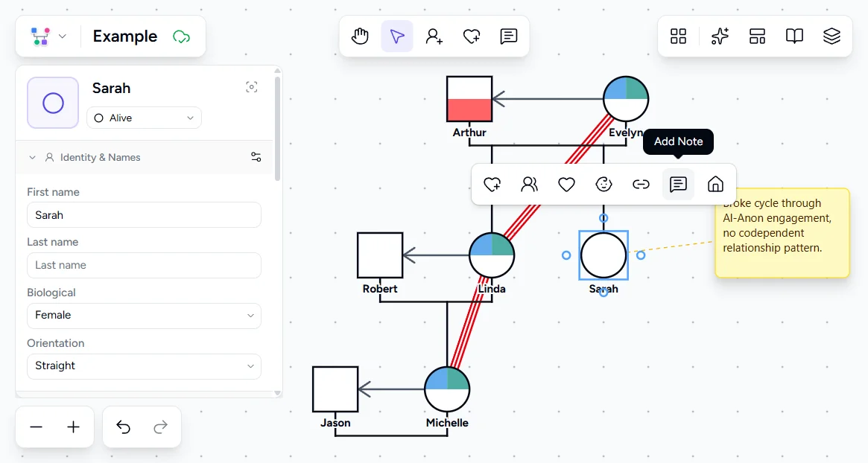Click the house icon in context toolbar

point(715,184)
